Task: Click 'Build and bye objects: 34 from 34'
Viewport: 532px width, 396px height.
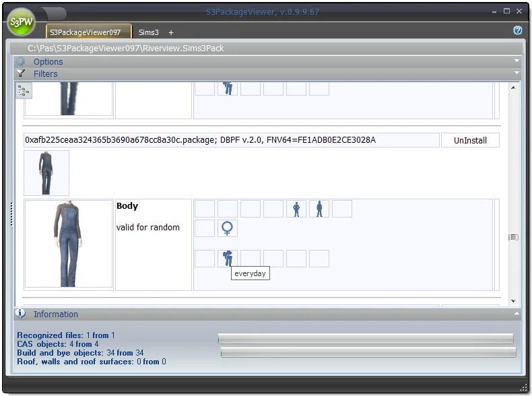Action: tap(80, 353)
